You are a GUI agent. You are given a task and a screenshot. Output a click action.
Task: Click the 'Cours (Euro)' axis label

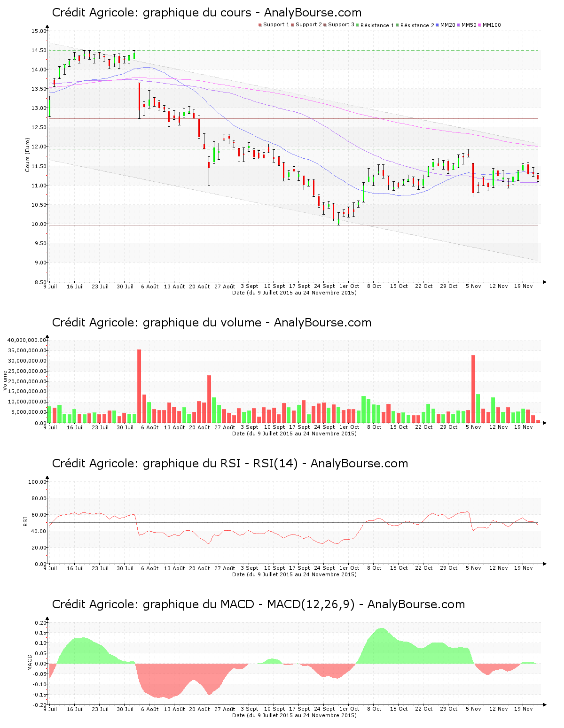click(x=27, y=155)
